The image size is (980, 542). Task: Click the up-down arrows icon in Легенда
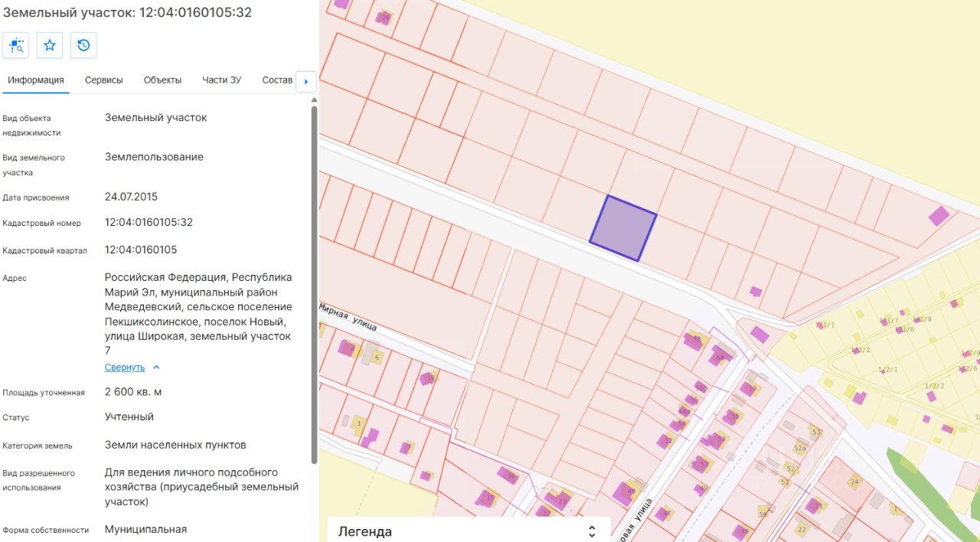591,531
